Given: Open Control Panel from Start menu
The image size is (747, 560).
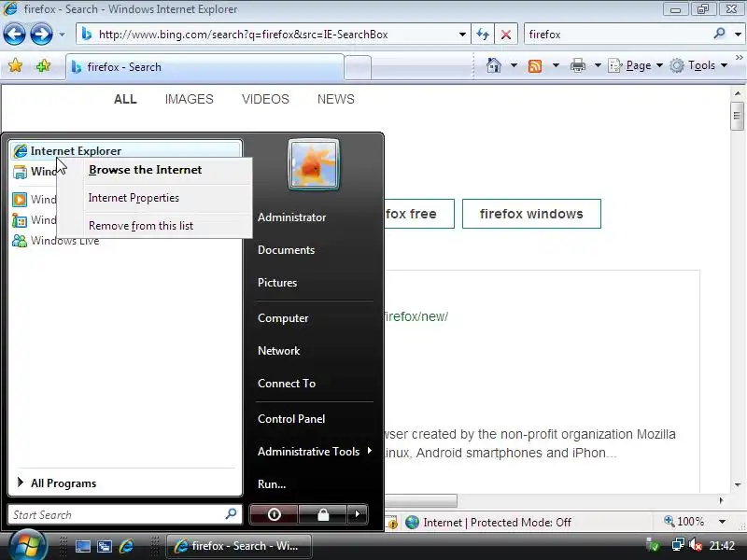Looking at the screenshot, I should point(291,419).
